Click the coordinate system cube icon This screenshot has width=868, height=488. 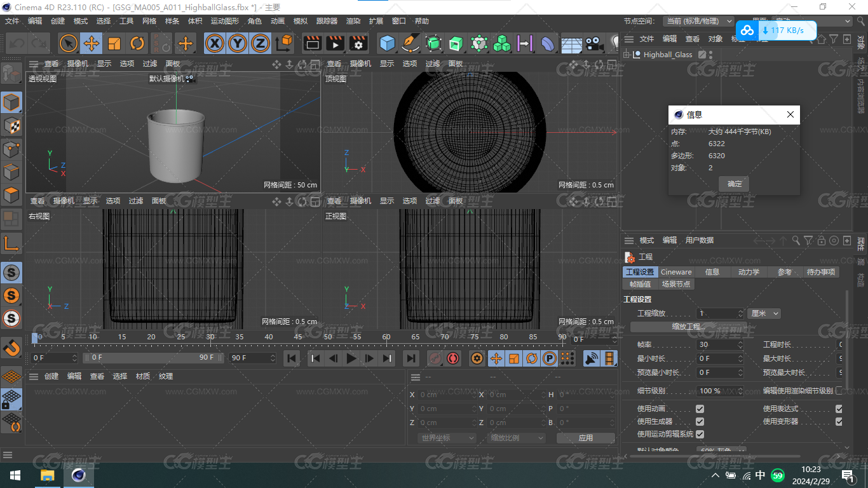(284, 43)
